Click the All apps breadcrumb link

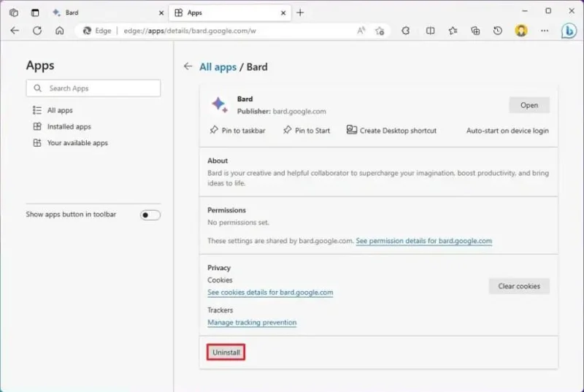coord(218,67)
